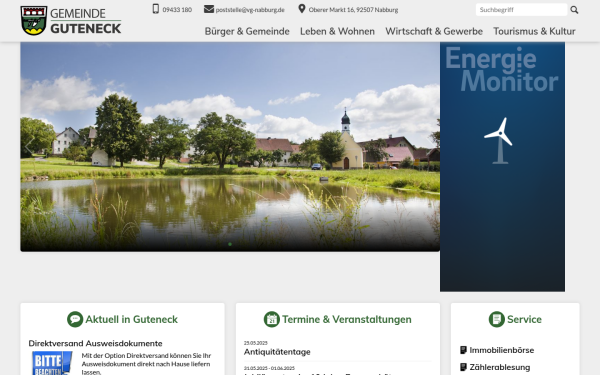Viewport: 600px width, 375px height.
Task: Open the Wirtschaft & Gewerbe menu
Action: (x=434, y=31)
